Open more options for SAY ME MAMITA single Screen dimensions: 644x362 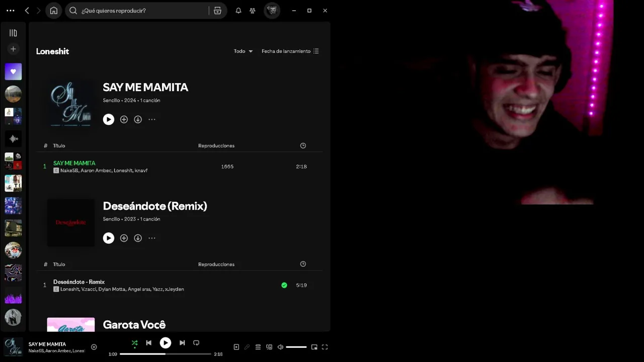[152, 120]
